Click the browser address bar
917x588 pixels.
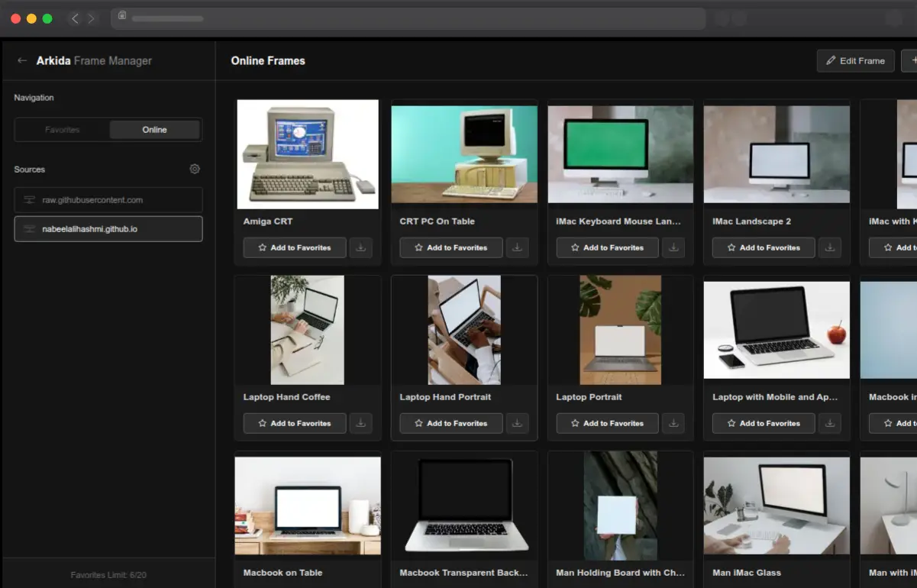click(408, 18)
